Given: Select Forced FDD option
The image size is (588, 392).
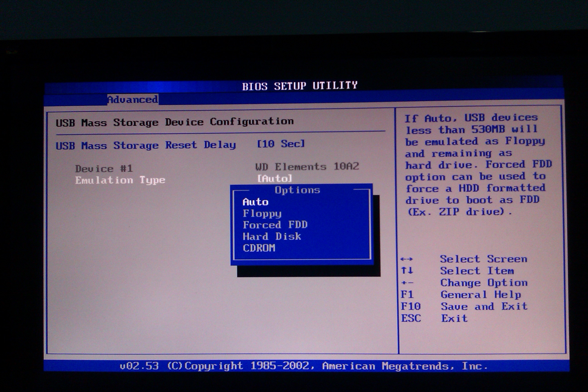Looking at the screenshot, I should click(x=275, y=225).
